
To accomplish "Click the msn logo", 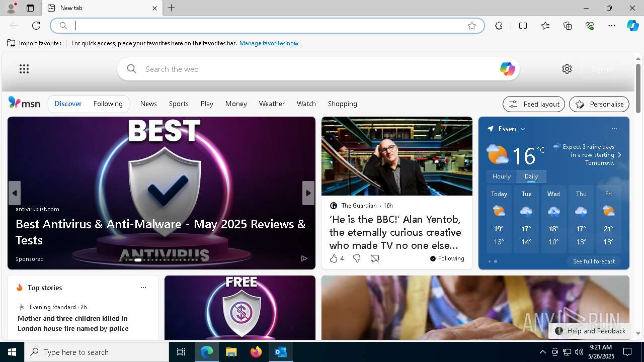I will click(24, 103).
